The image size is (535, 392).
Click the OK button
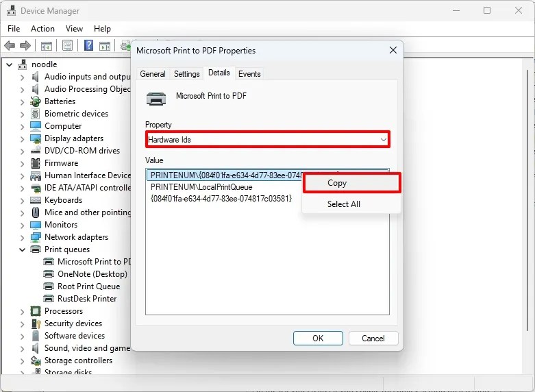pyautogui.click(x=318, y=338)
